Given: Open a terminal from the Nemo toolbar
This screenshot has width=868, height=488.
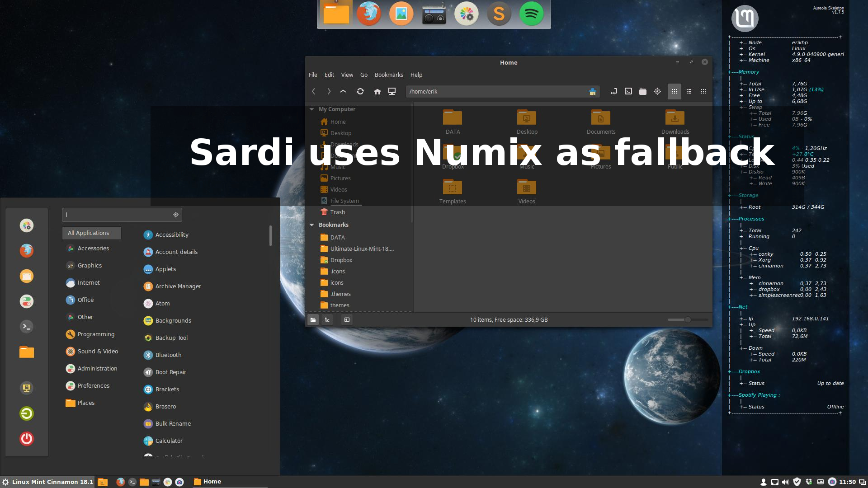Looking at the screenshot, I should tap(628, 91).
